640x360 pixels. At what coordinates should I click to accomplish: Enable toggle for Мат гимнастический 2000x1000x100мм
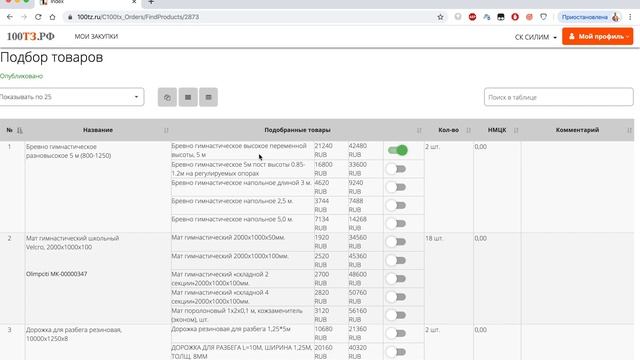(x=396, y=260)
